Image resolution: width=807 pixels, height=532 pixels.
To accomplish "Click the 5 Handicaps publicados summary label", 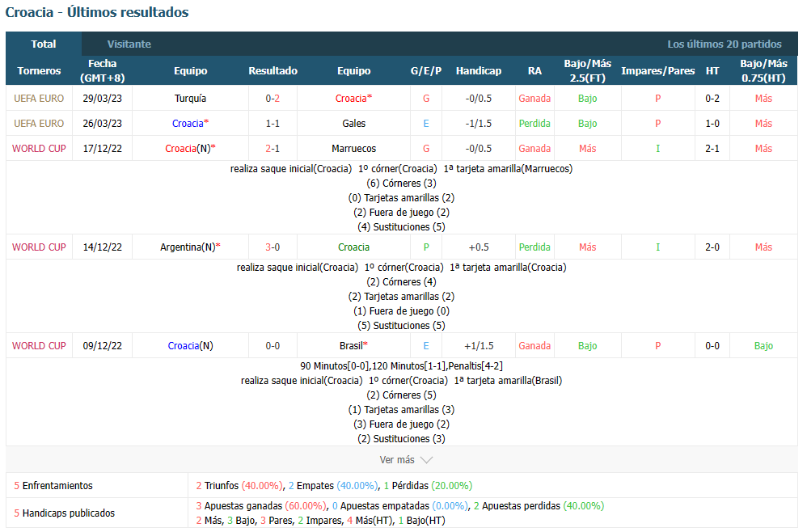I will coord(65,513).
